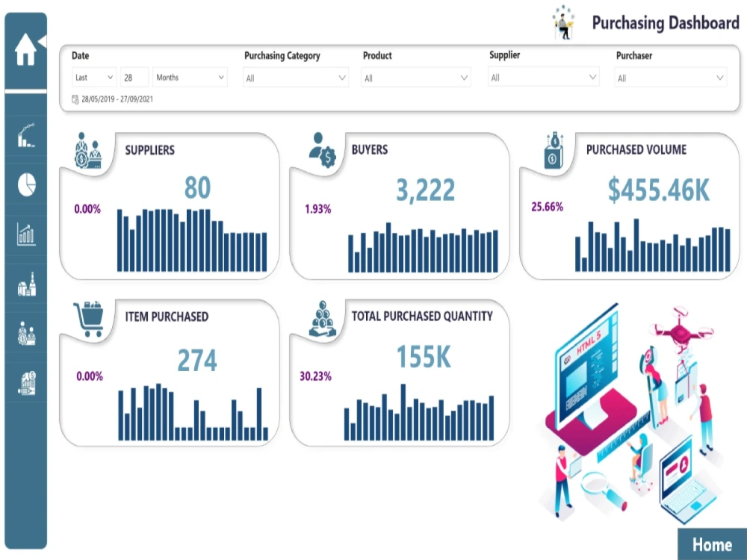This screenshot has width=747, height=560.
Task: Select the Home icon in the sidebar
Action: pos(26,49)
